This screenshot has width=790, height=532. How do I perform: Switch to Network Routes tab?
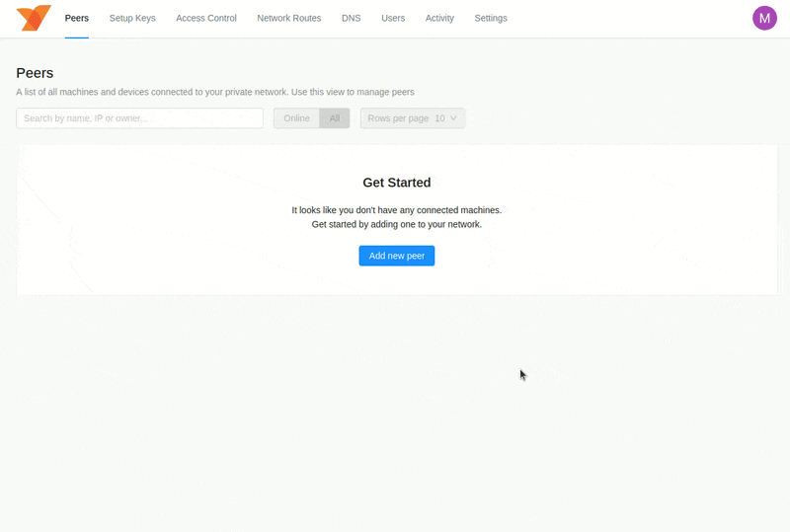coord(288,18)
